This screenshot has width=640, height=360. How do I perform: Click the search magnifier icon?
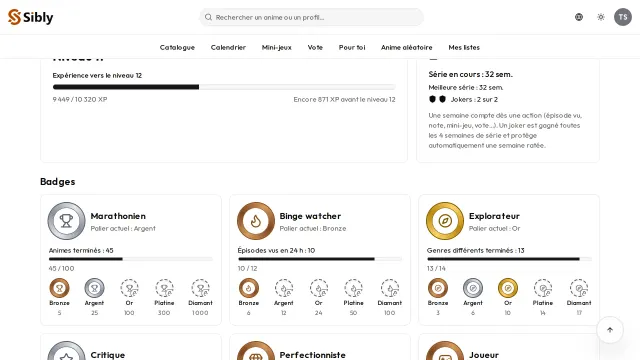[x=208, y=17]
